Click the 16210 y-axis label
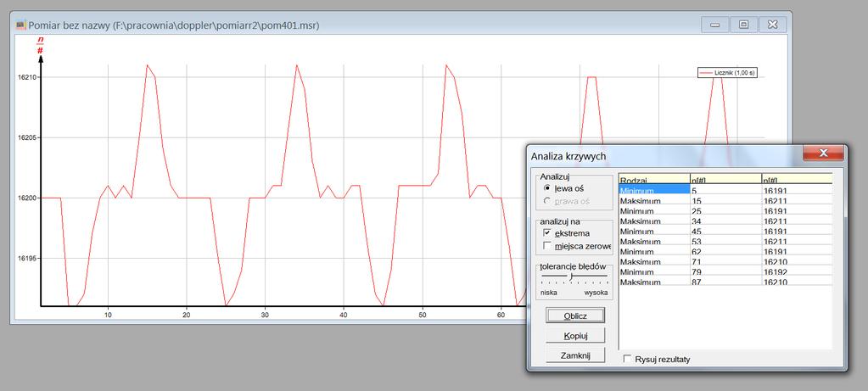Image resolution: width=868 pixels, height=391 pixels. (26, 77)
